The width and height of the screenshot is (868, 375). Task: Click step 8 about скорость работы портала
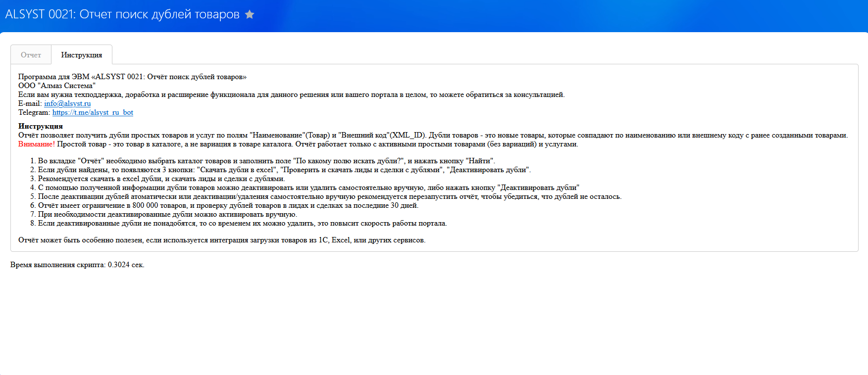pyautogui.click(x=242, y=223)
